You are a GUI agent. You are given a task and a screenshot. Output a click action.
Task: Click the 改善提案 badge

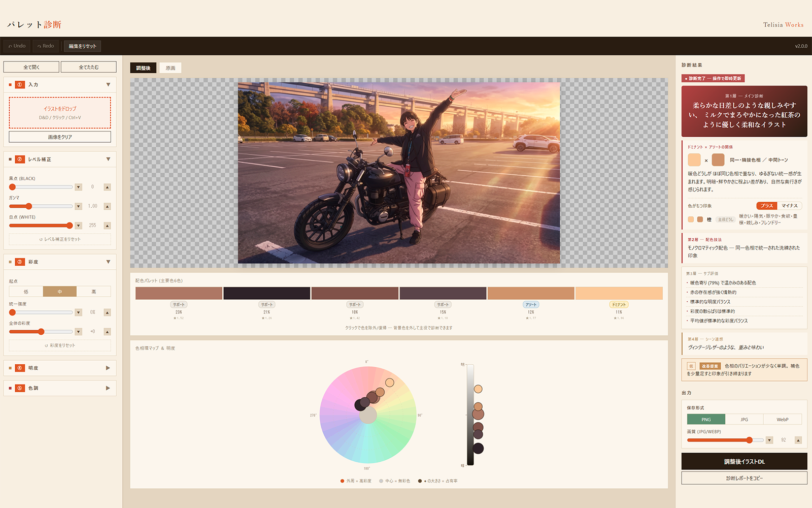point(710,366)
